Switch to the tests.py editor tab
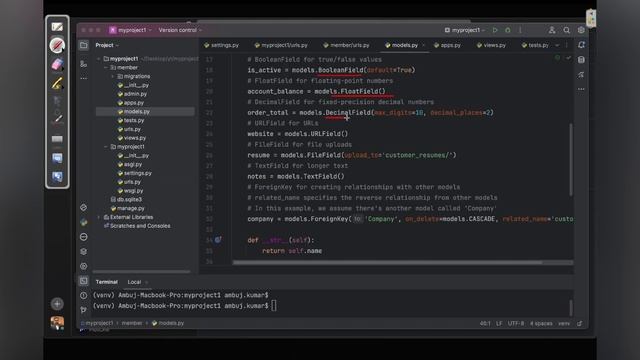This screenshot has height=360, width=640. point(535,45)
